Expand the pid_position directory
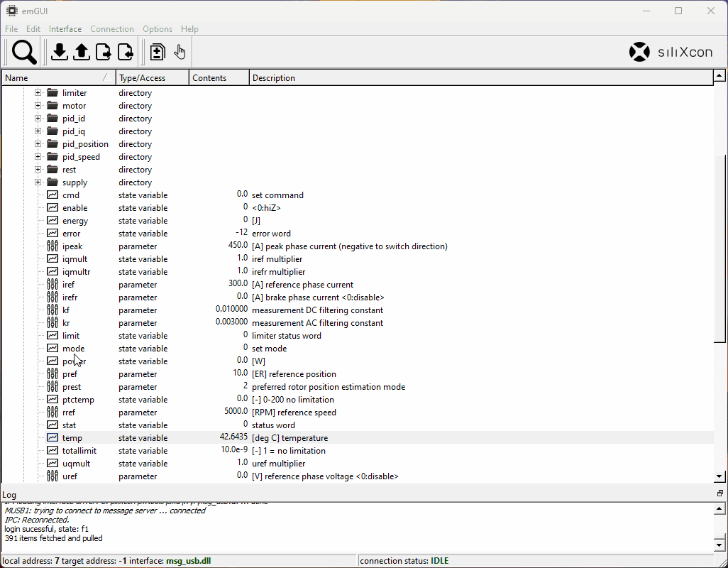This screenshot has height=568, width=728. 38,144
